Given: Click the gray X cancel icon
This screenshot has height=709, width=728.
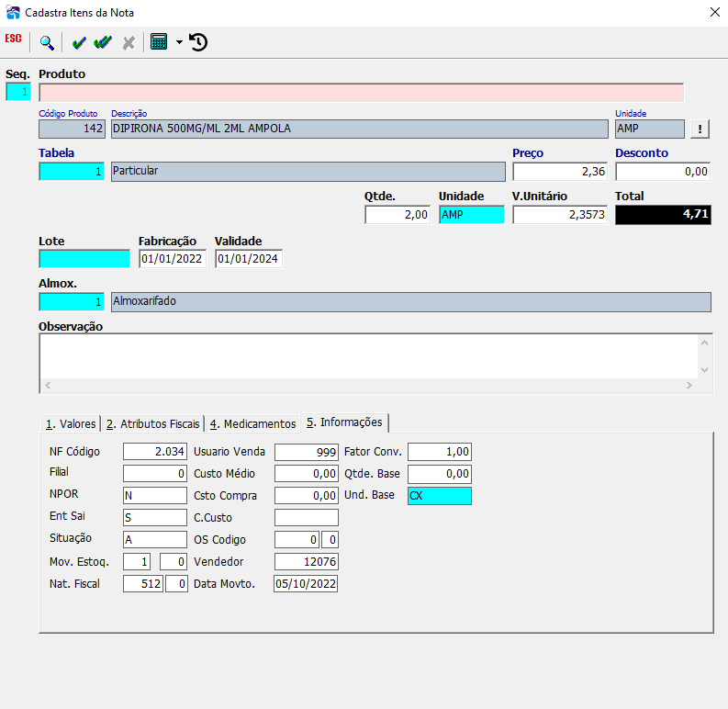Looking at the screenshot, I should (129, 43).
